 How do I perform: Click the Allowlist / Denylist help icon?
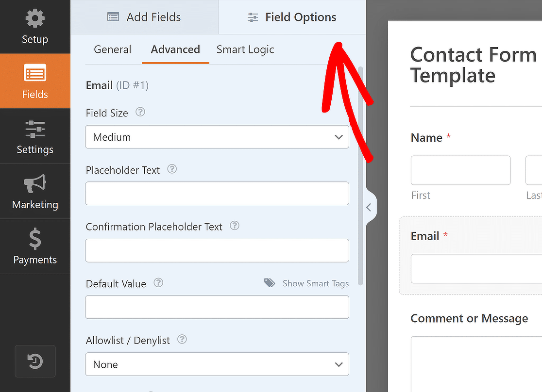coord(182,340)
